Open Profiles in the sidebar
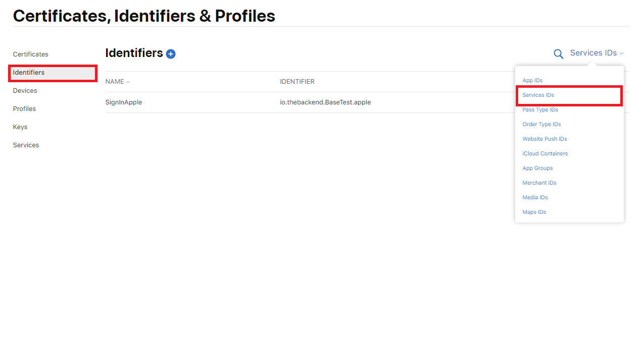 click(24, 109)
